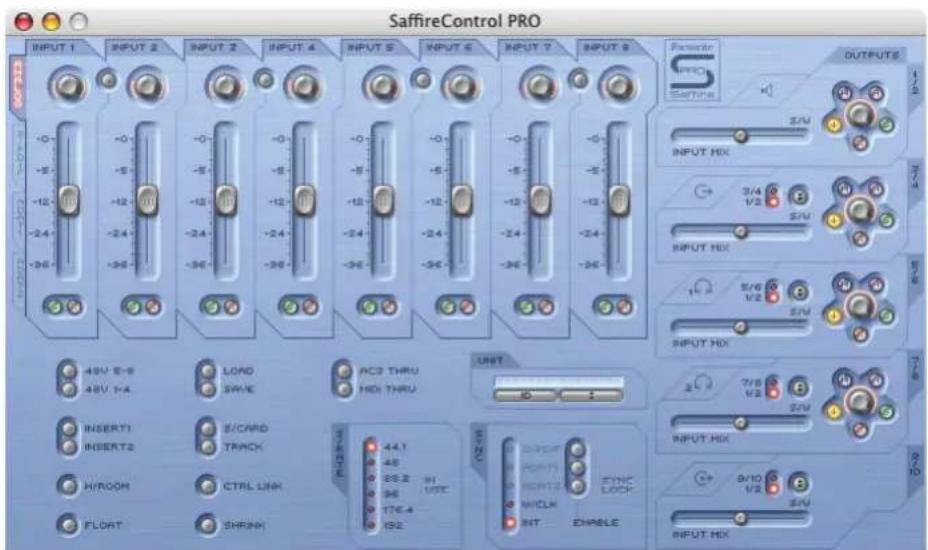Click green button under Input 6 fader

click(447, 307)
